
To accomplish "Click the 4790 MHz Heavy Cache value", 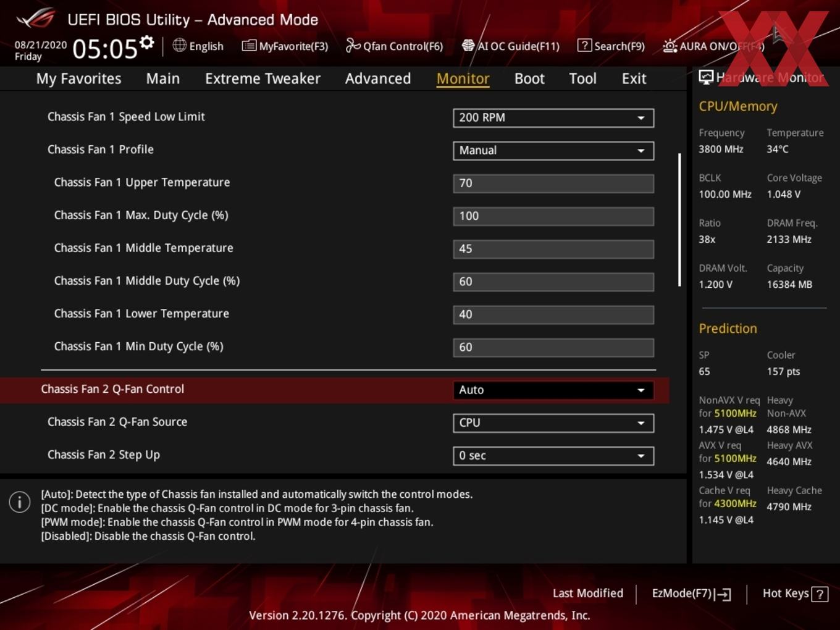I will pyautogui.click(x=789, y=507).
